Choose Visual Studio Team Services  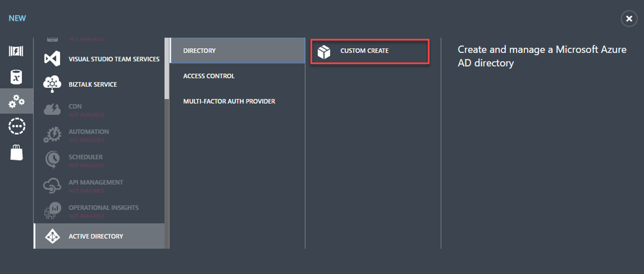114,59
